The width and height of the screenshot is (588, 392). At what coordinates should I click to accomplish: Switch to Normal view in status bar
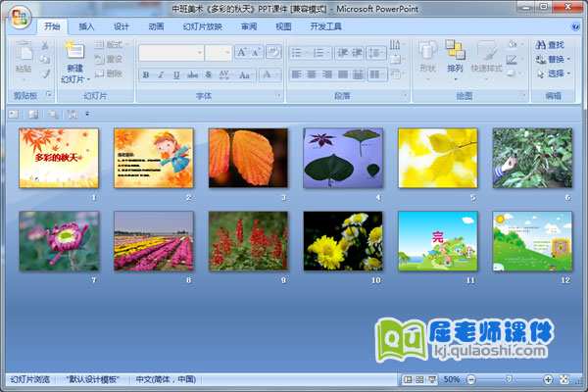tap(408, 379)
